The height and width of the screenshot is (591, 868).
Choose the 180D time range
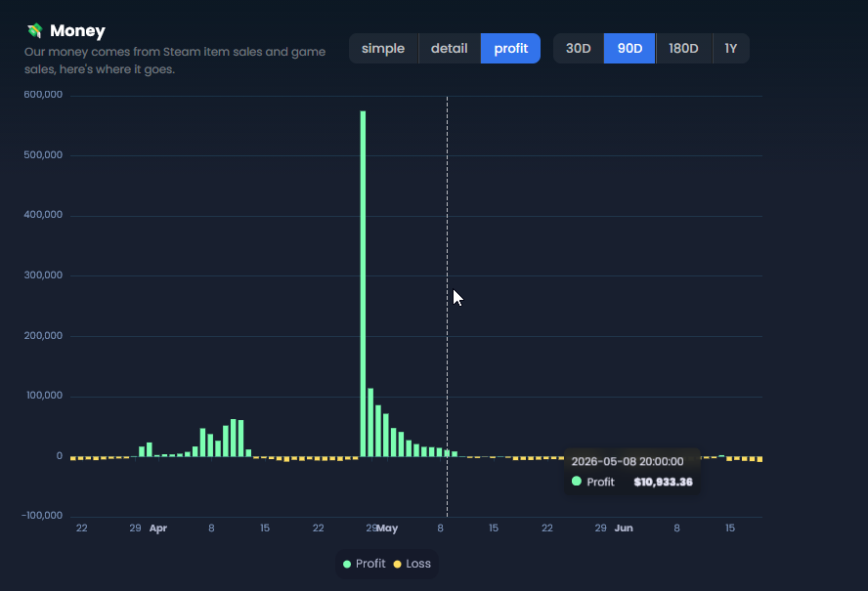point(683,49)
